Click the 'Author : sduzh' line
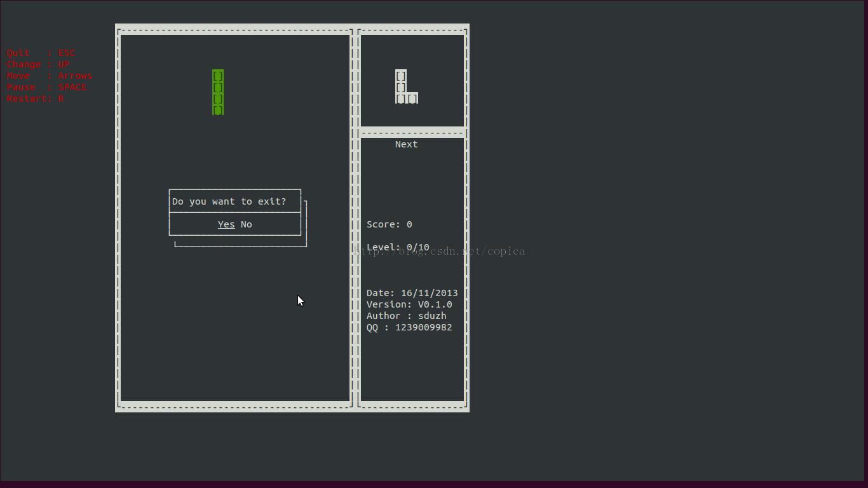Image resolution: width=868 pixels, height=488 pixels. tap(406, 316)
